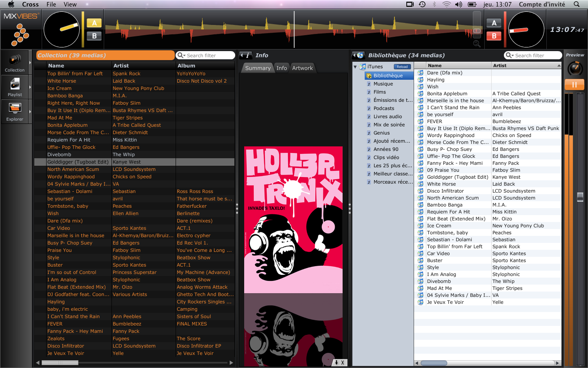
Task: Expand the Collection sidebar arrow
Action: tap(30, 63)
